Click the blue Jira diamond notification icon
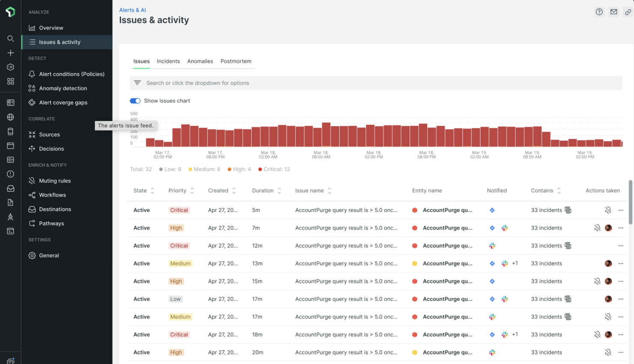 pyautogui.click(x=492, y=210)
